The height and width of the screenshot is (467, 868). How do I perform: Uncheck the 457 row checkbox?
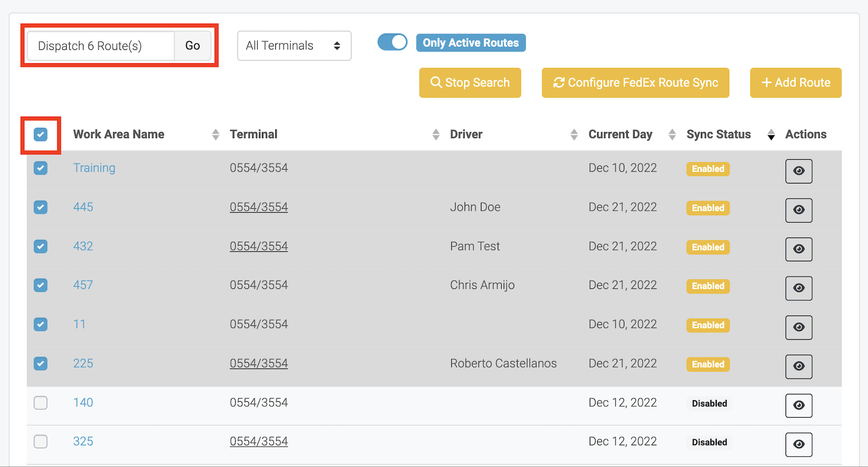pyautogui.click(x=41, y=285)
